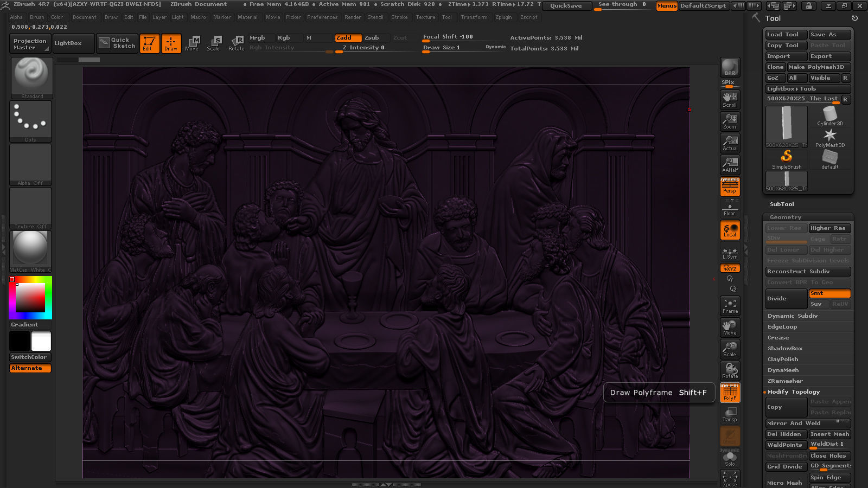Open the Zplugin menu

(x=503, y=17)
